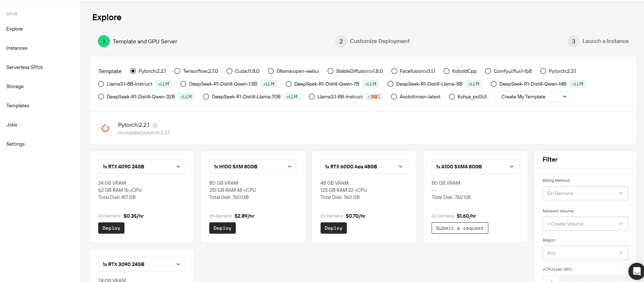Open Templates in sidebar

coord(18,105)
